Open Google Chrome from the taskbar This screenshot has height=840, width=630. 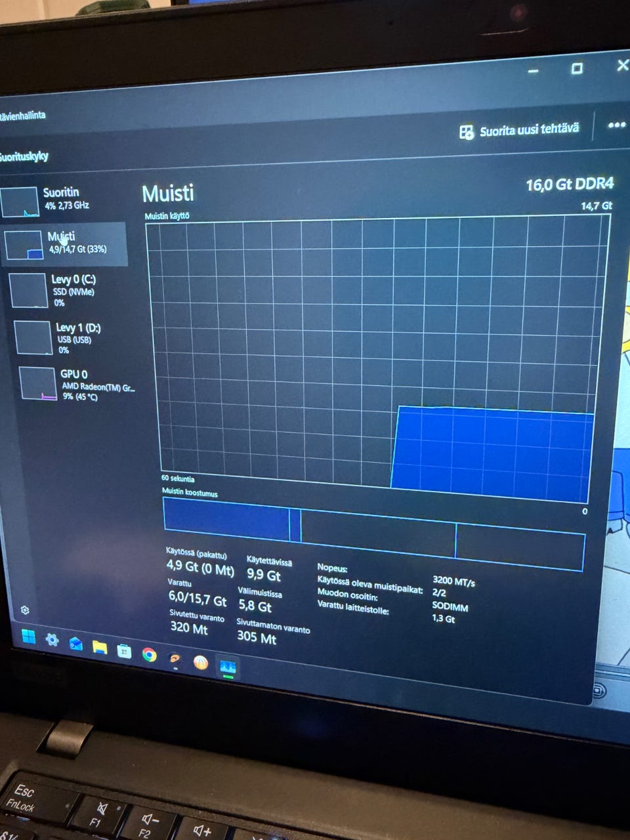coord(149,654)
